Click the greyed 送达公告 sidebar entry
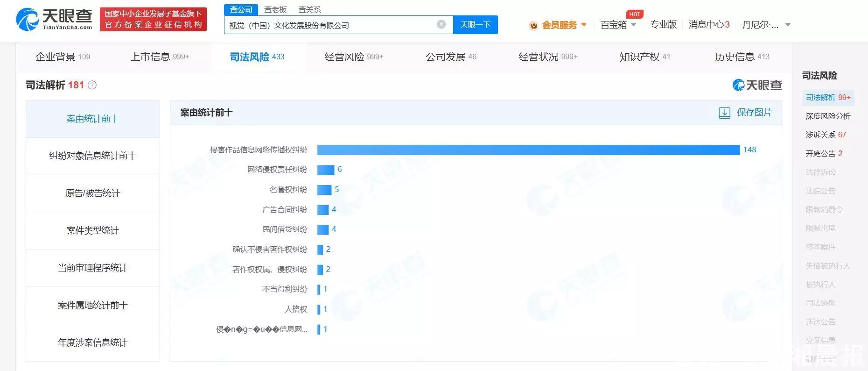 [820, 322]
